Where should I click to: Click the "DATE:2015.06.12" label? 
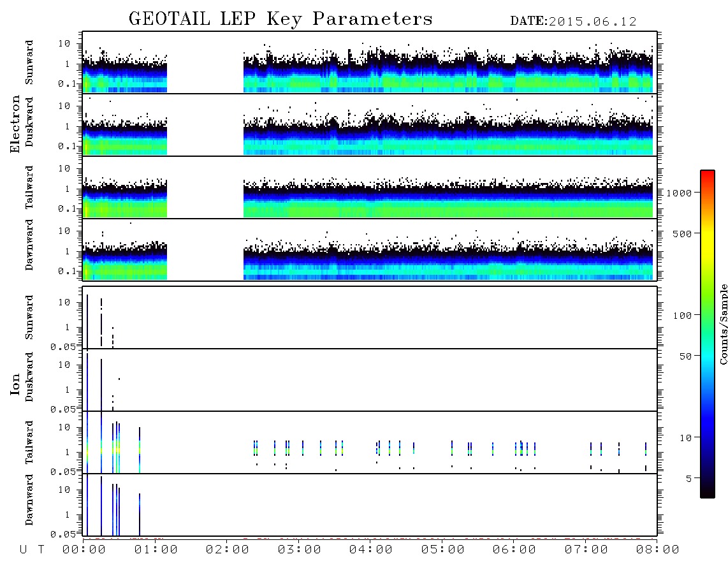point(573,22)
